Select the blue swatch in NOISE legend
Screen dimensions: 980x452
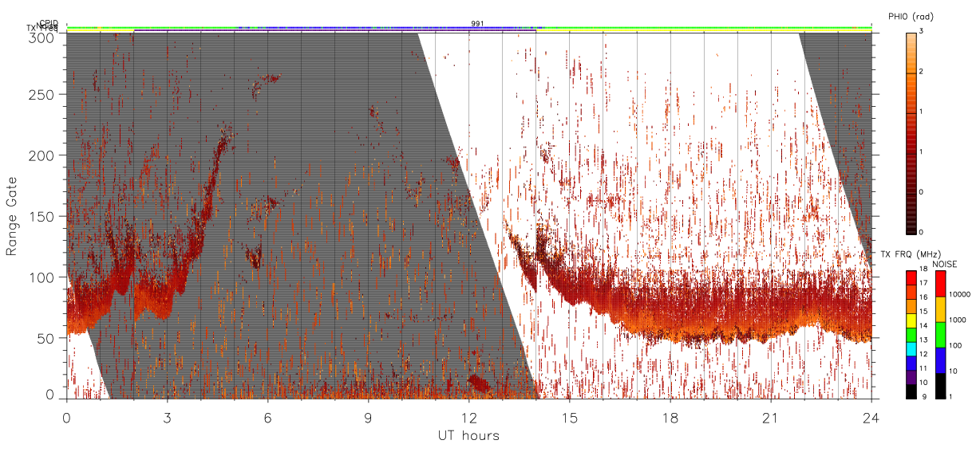click(941, 360)
